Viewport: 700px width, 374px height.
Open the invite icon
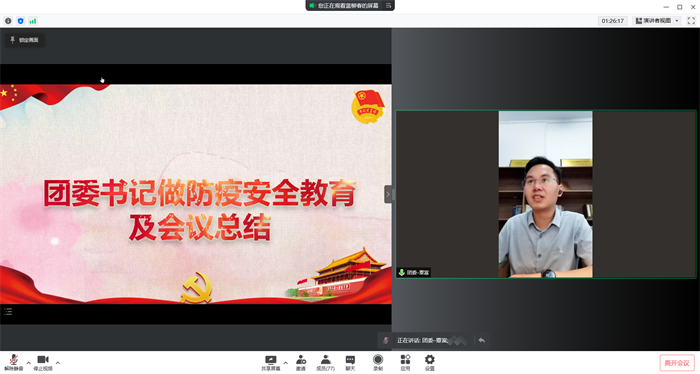coord(301,363)
